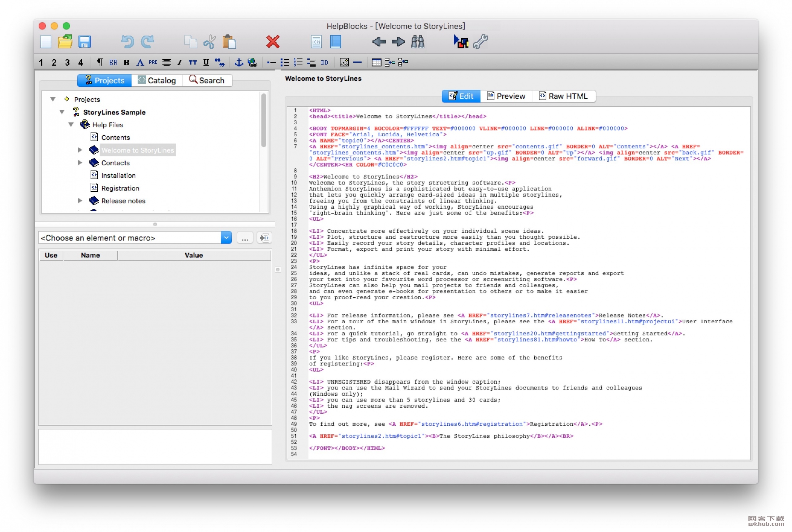Cut selection with the scissors icon
The height and width of the screenshot is (532, 792).
click(209, 42)
